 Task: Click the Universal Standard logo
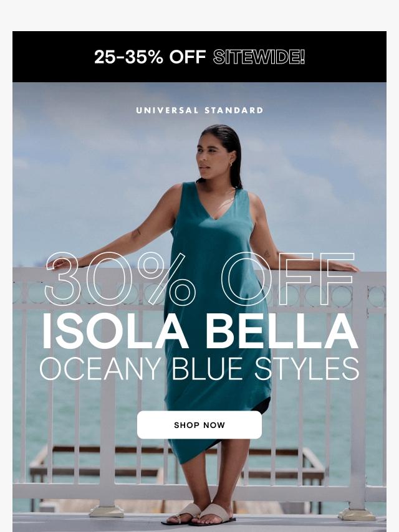coord(199,110)
